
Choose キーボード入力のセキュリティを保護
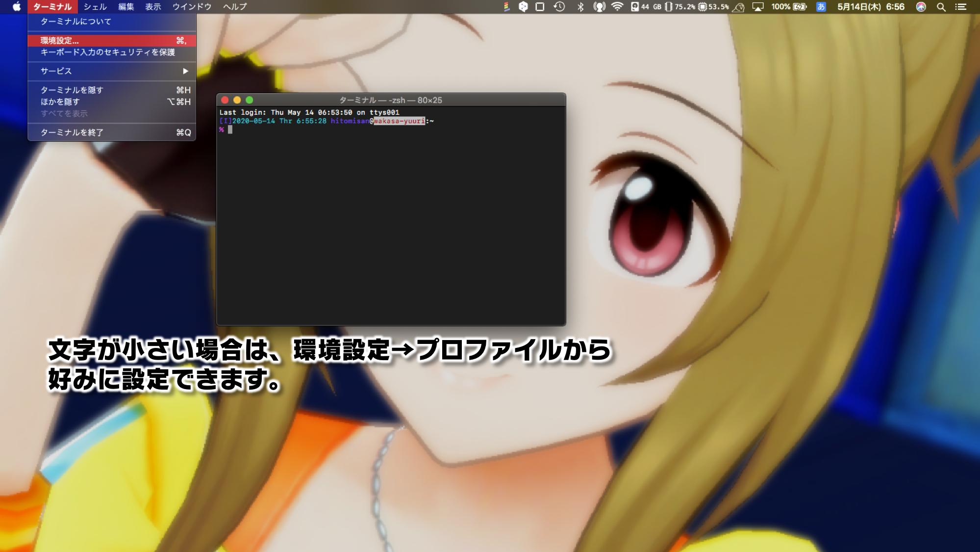tap(112, 52)
